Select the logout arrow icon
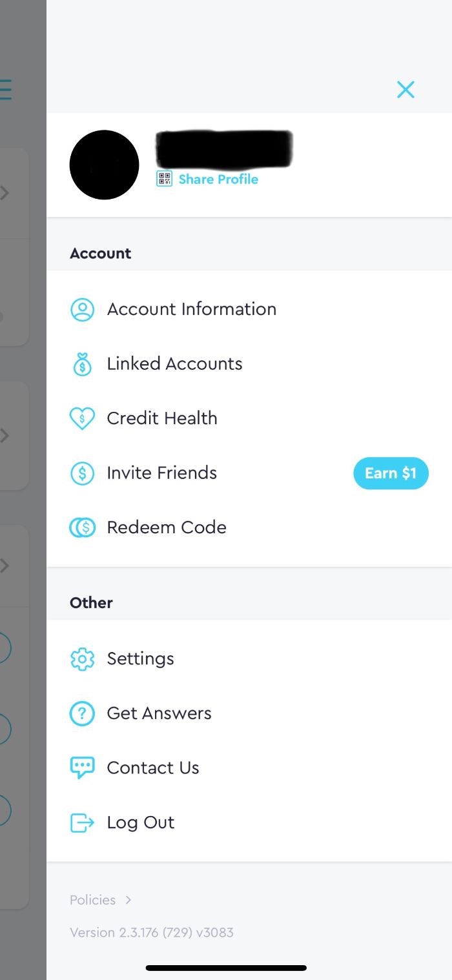 pos(82,822)
